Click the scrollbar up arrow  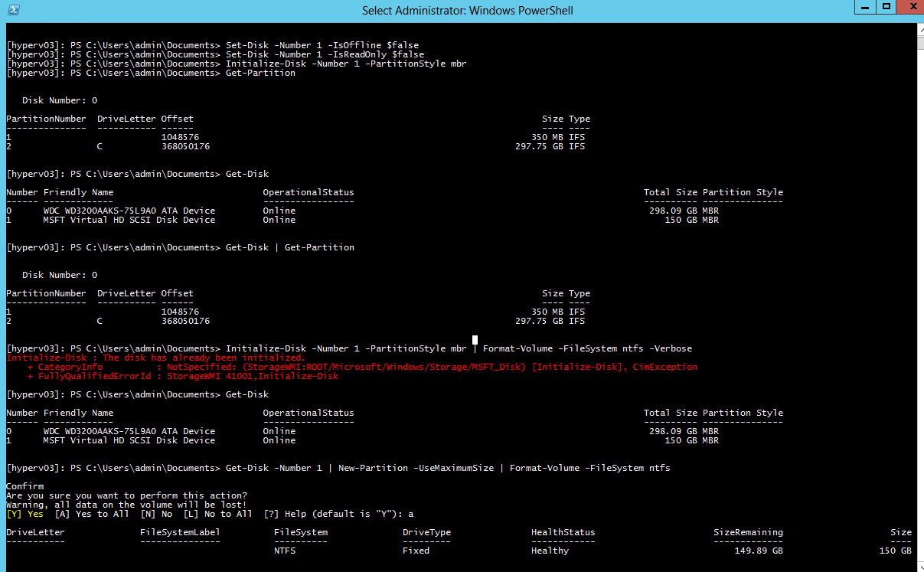point(917,29)
